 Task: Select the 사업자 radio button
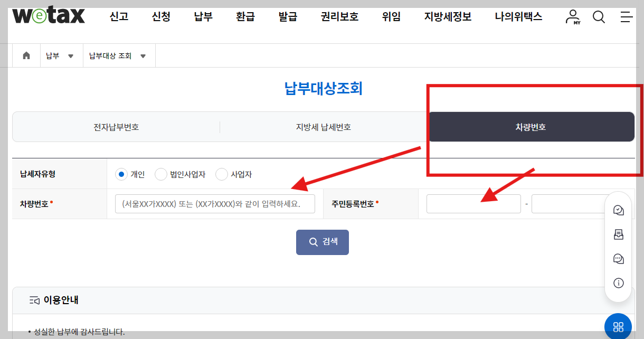[x=221, y=174]
